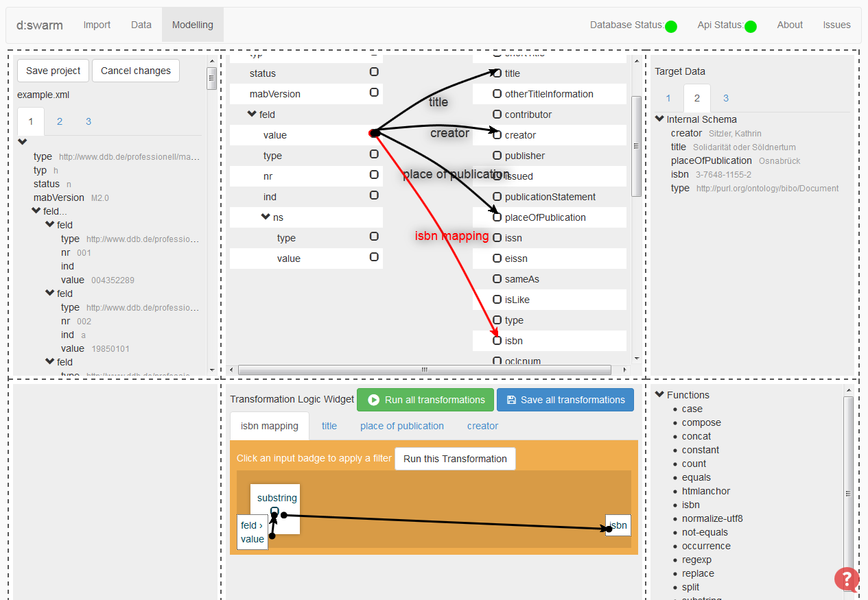Click the substring function input badge
Image resolution: width=868 pixels, height=600 pixels.
(x=274, y=511)
